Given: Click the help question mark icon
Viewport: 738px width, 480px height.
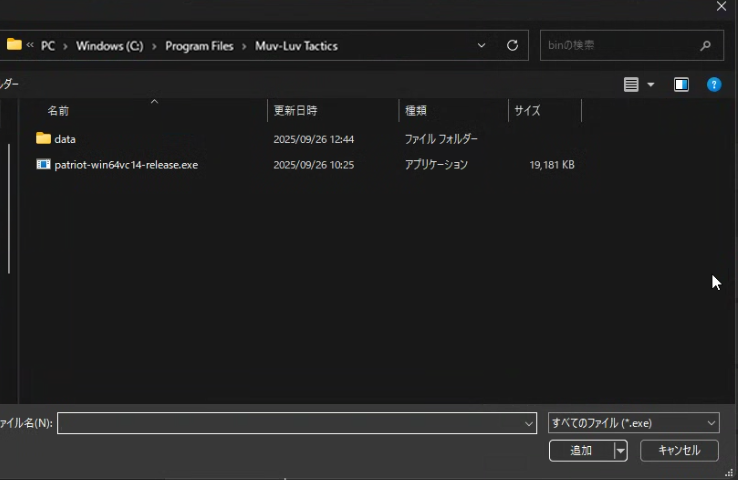Looking at the screenshot, I should tap(714, 85).
